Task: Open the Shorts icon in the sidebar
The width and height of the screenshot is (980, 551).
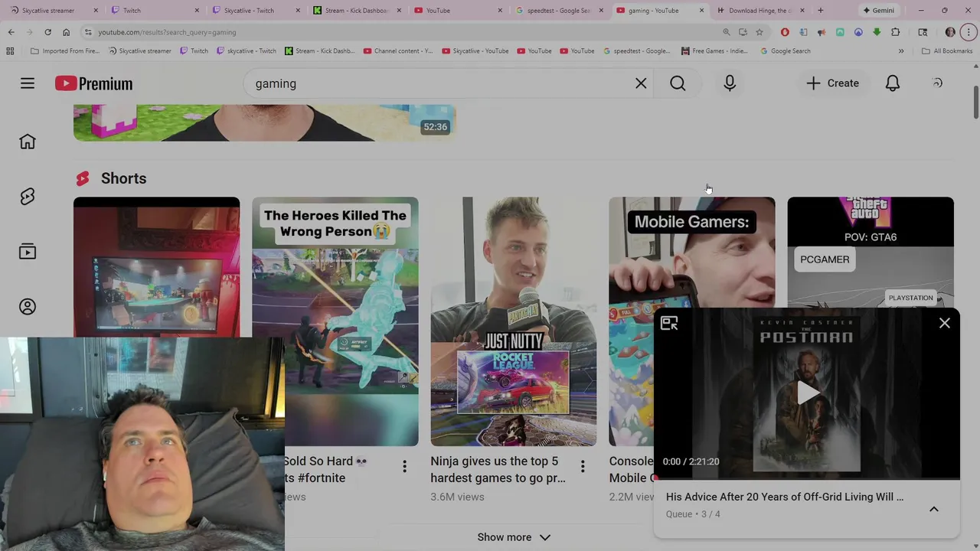Action: coord(28,197)
